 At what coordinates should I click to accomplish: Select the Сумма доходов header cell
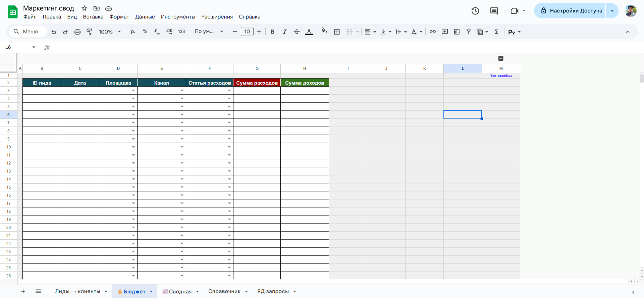(x=305, y=83)
